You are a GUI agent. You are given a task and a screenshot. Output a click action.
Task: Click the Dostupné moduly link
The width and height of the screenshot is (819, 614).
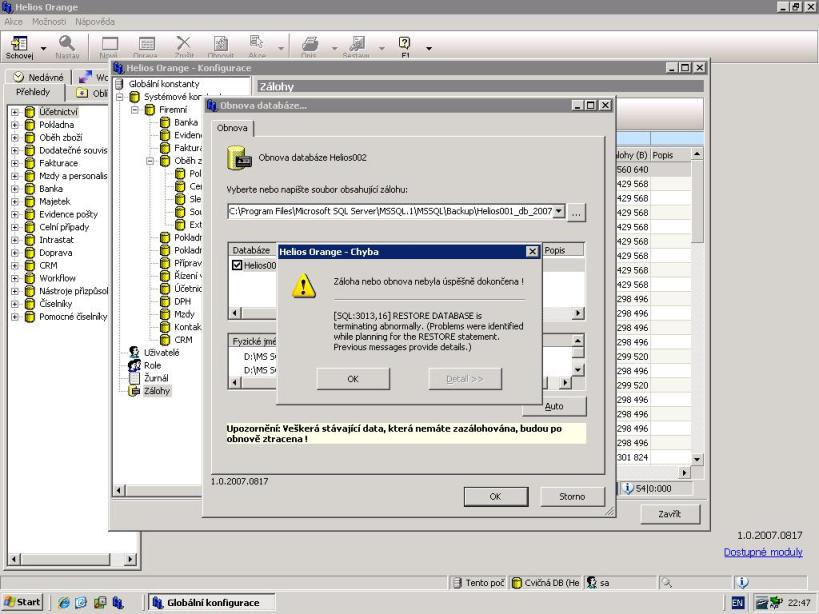(763, 552)
